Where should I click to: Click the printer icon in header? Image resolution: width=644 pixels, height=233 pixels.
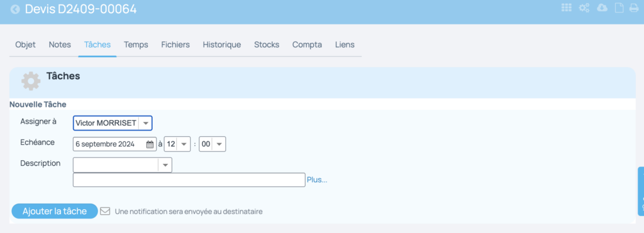(634, 8)
